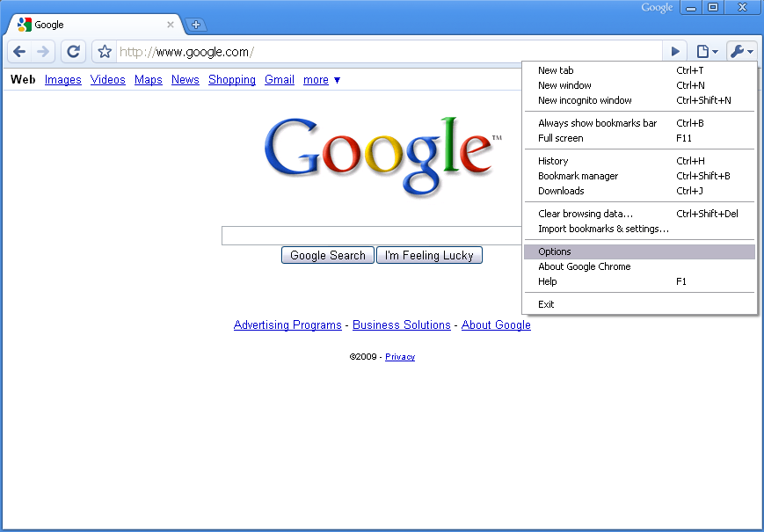Choose New tab from the menu
This screenshot has width=764, height=532.
point(639,70)
